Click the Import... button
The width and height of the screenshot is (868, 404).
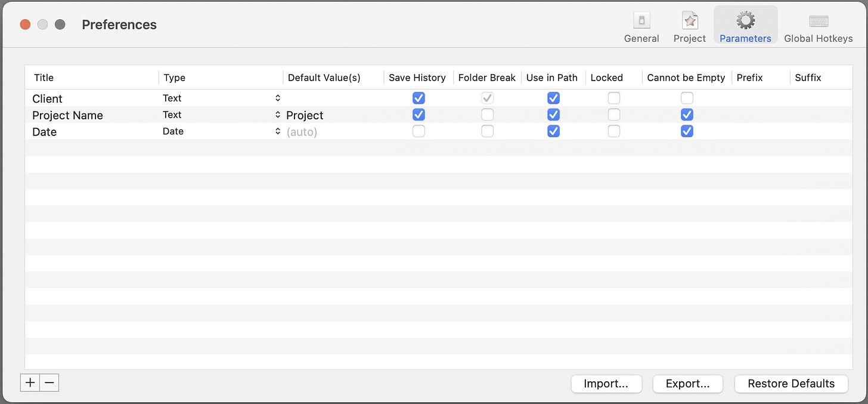tap(606, 384)
